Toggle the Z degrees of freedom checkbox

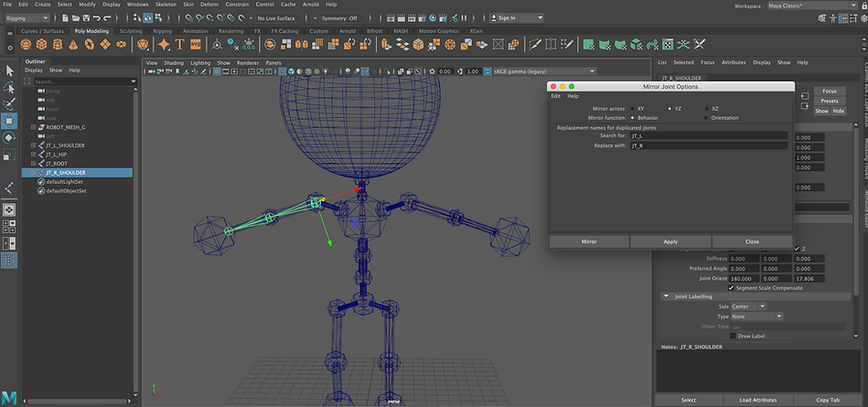click(798, 249)
